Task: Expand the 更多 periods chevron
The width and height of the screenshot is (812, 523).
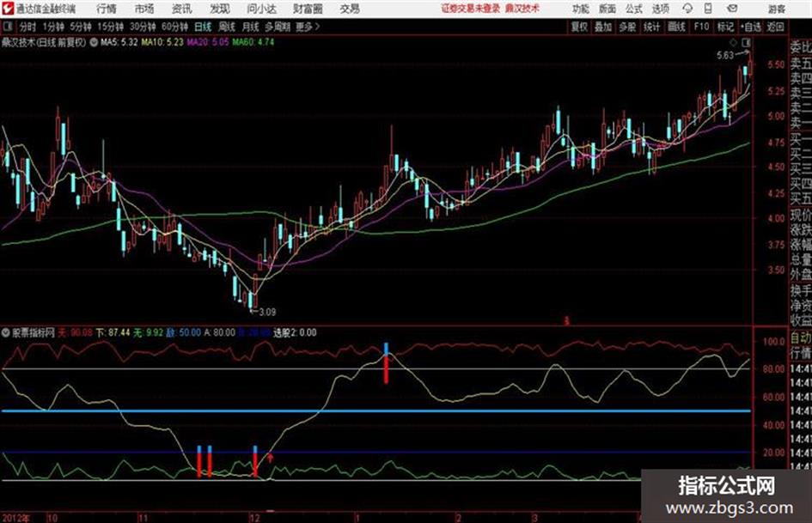Action: [308, 27]
